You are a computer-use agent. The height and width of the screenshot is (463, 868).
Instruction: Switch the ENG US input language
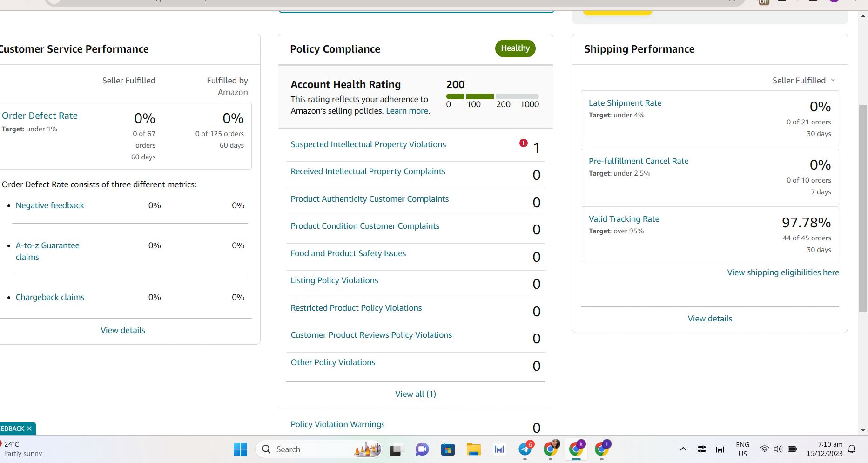[743, 449]
